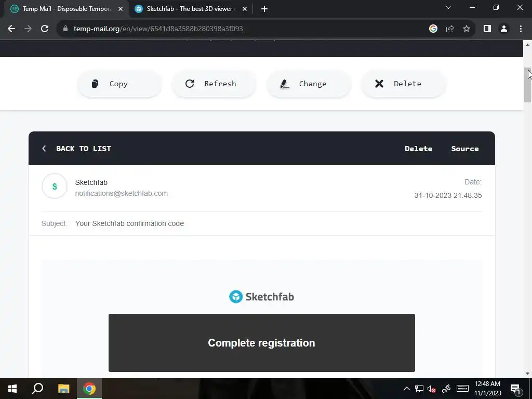Open the Chrome three-dot menu
The image size is (532, 399).
(521, 29)
